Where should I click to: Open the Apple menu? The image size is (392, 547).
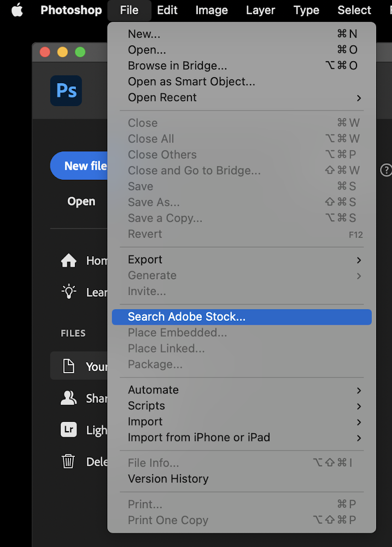point(17,10)
